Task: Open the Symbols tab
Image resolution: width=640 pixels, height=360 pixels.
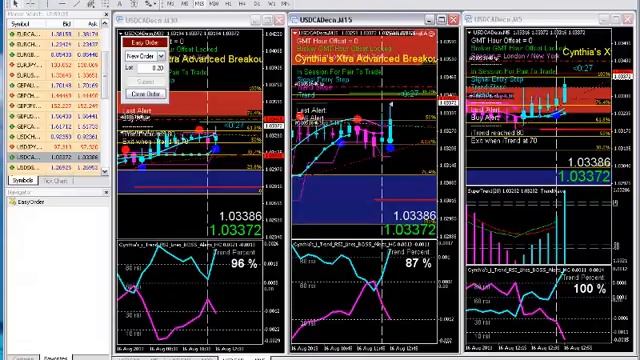Action: click(23, 180)
